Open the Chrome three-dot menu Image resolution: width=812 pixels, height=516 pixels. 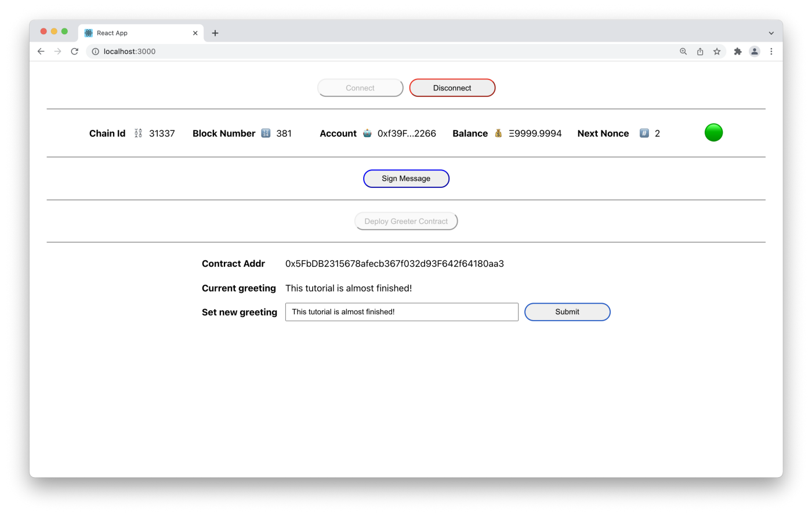coord(771,51)
